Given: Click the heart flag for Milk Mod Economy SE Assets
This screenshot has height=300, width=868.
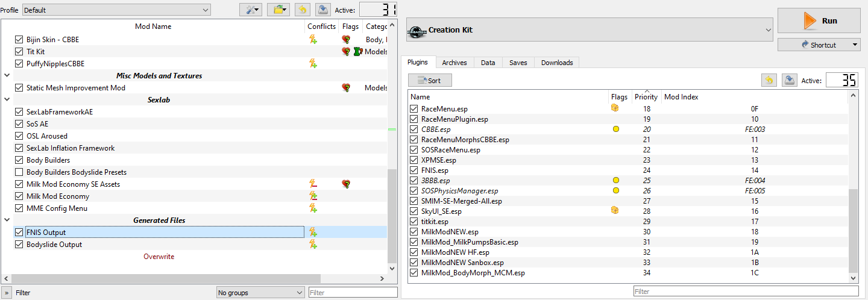Looking at the screenshot, I should point(346,184).
